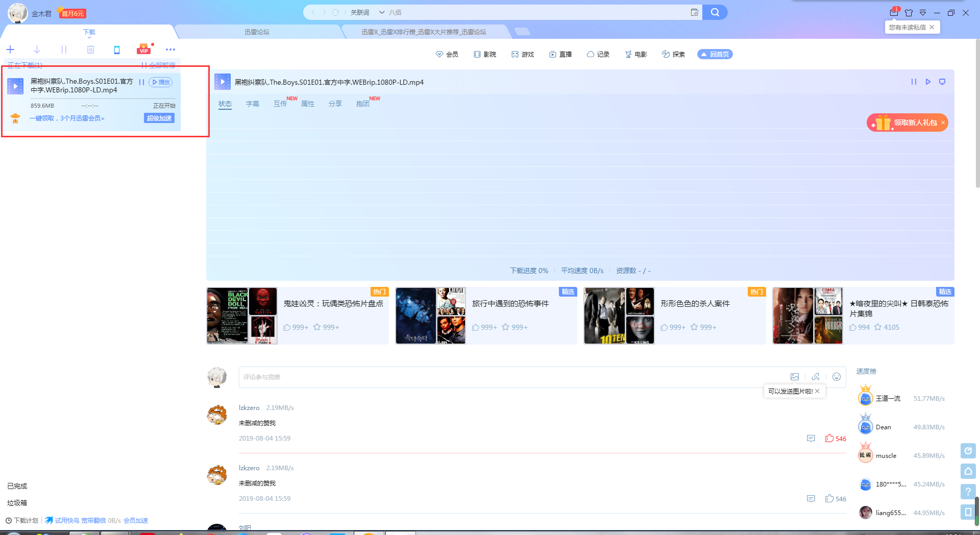The height and width of the screenshot is (535, 980).
Task: Open the VIP red envelope icon
Action: pos(144,50)
